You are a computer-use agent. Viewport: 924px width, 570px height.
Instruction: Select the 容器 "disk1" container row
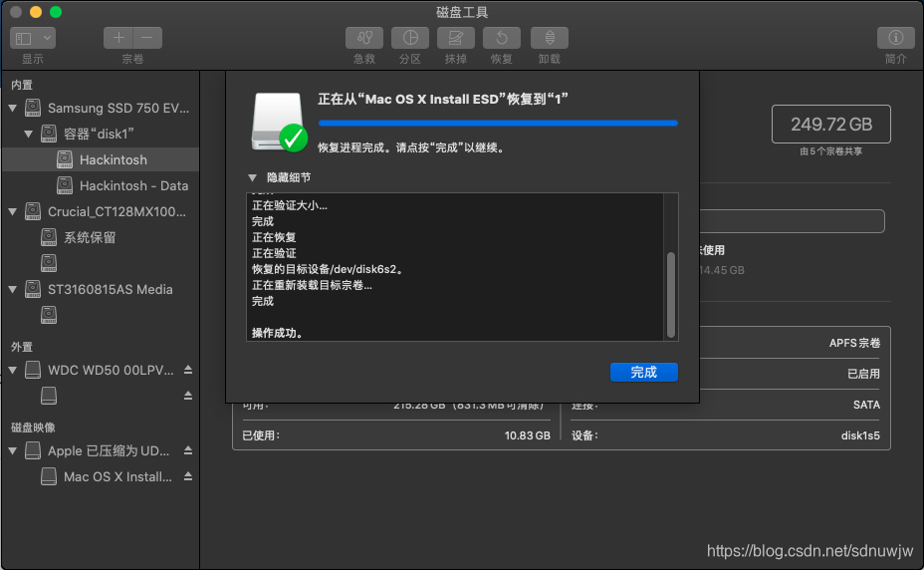[x=101, y=134]
